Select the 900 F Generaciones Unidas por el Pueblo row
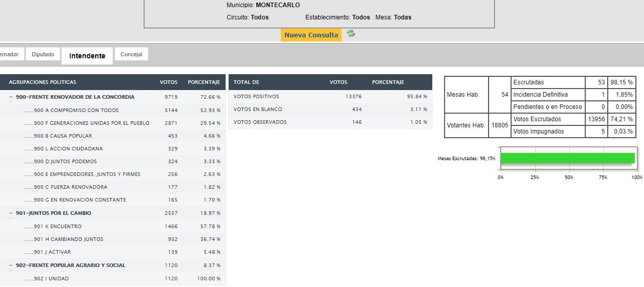This screenshot has width=644, height=287. pyautogui.click(x=92, y=123)
